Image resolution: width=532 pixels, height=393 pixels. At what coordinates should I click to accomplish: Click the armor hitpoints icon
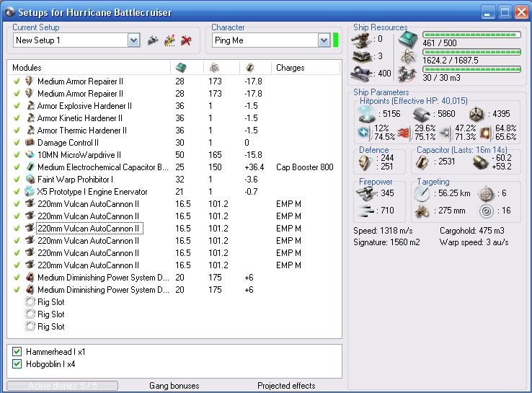[x=422, y=114]
